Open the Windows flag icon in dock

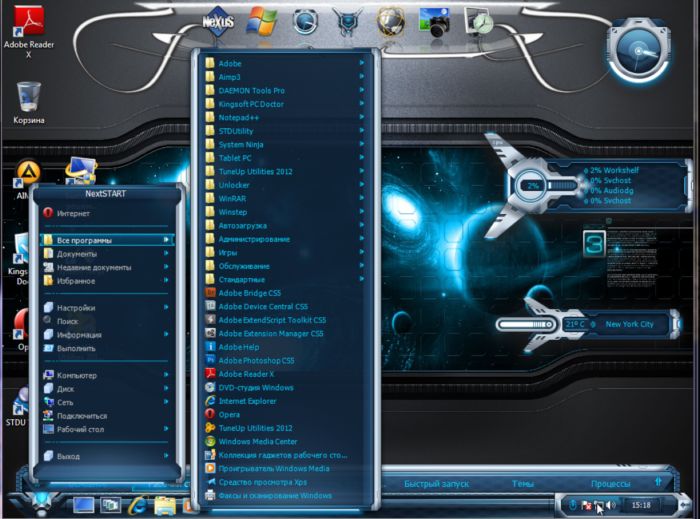(262, 20)
